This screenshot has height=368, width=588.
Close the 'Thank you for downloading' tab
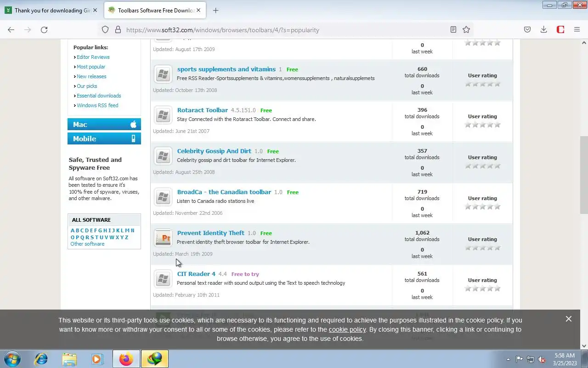pos(95,10)
